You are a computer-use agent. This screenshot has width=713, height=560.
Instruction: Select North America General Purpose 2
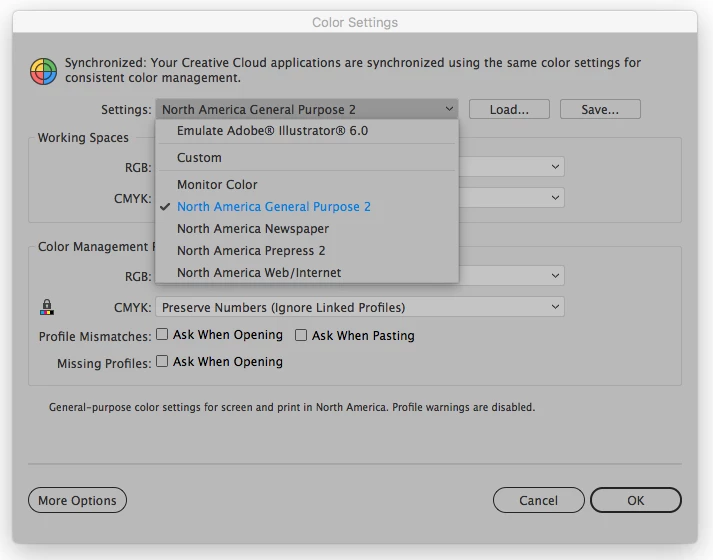(x=306, y=207)
